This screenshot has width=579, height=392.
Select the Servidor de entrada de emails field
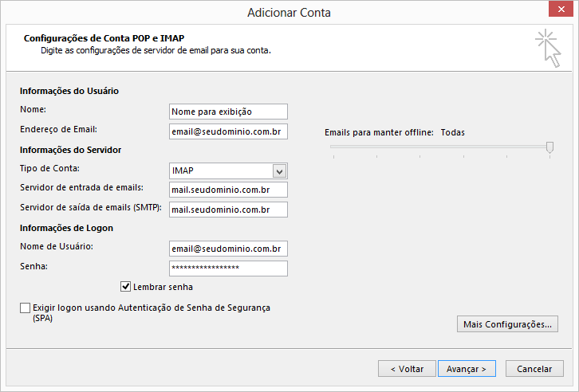point(228,190)
